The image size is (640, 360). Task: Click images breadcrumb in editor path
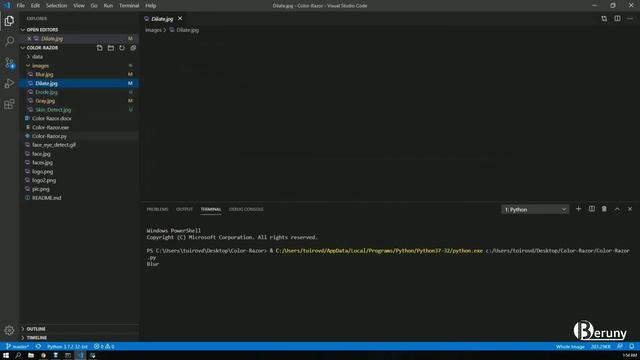[153, 30]
